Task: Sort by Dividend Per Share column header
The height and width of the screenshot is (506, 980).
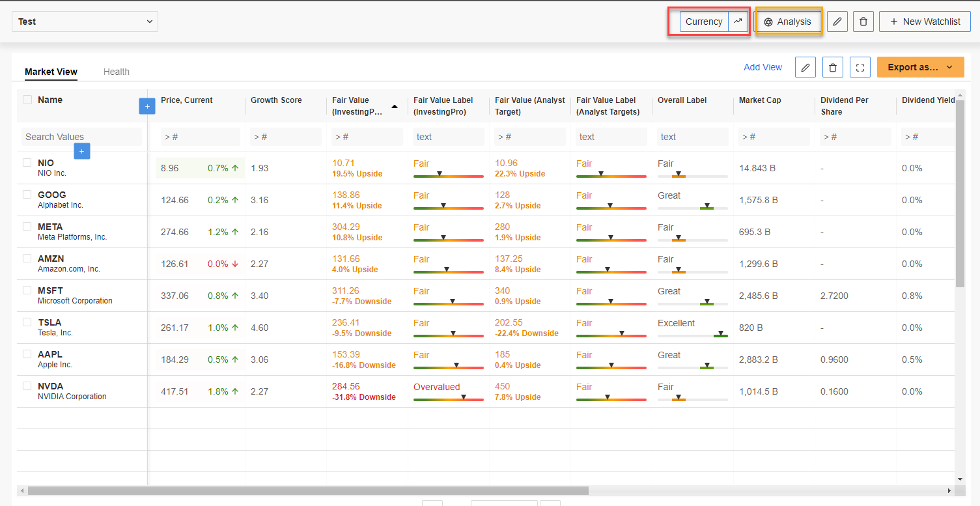Action: click(x=845, y=106)
